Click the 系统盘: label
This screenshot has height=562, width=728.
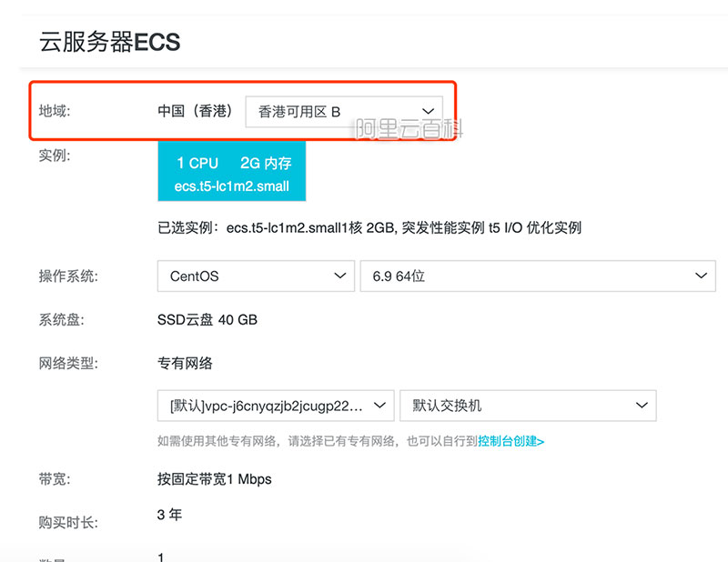[61, 320]
